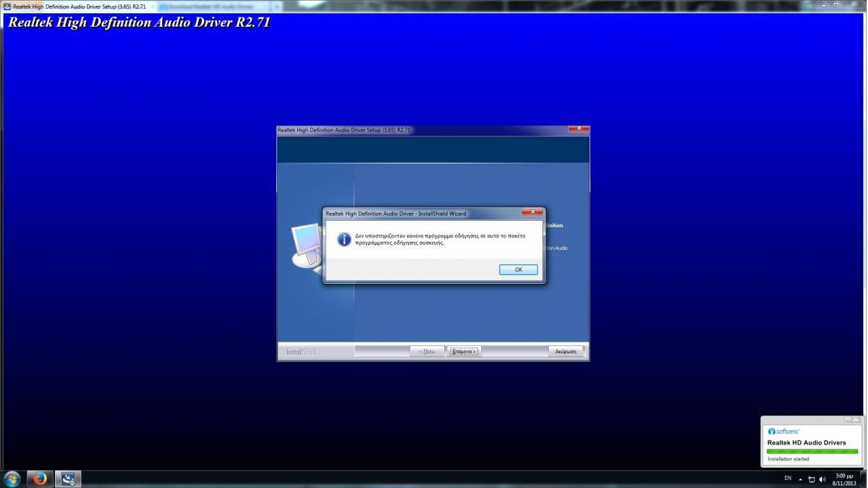Click the Greek error message text in dialog
Viewport: 868px width, 488px height.
point(440,240)
